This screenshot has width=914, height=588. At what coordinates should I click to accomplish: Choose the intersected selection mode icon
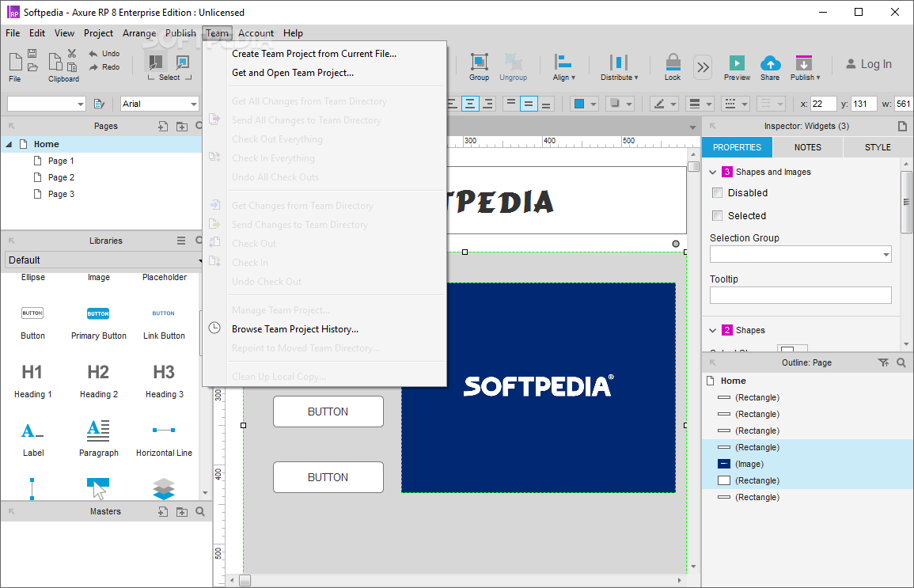tap(156, 62)
